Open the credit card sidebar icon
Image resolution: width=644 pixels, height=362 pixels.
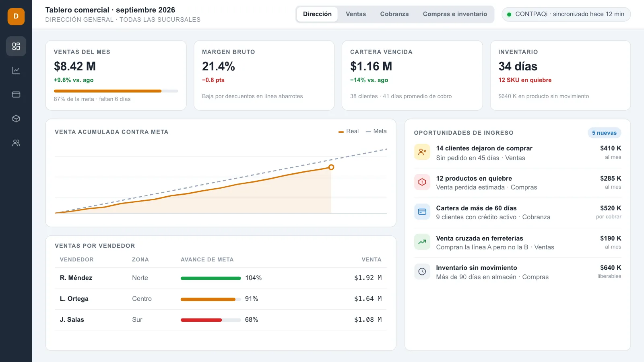click(16, 95)
